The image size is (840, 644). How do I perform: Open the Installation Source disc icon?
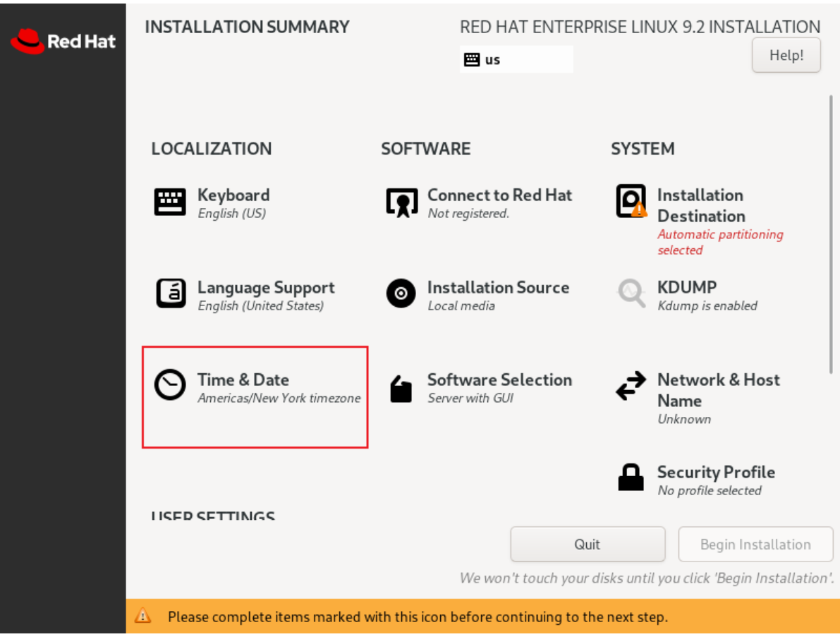pos(401,293)
